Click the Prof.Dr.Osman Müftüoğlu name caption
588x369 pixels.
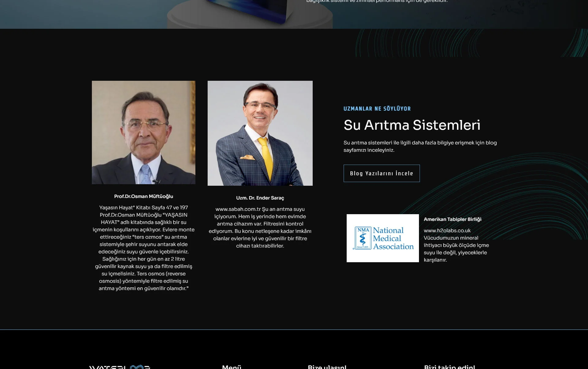pos(143,196)
